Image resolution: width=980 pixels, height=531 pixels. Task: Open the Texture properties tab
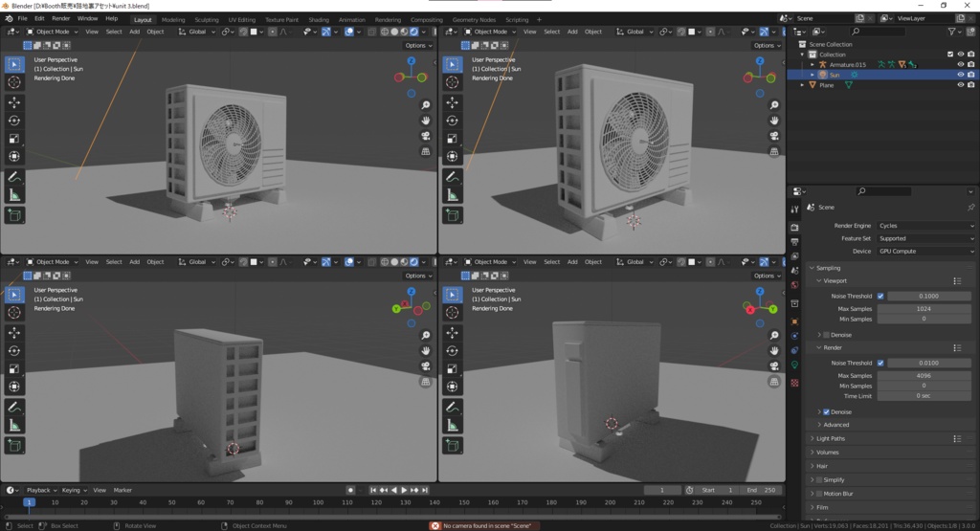794,383
